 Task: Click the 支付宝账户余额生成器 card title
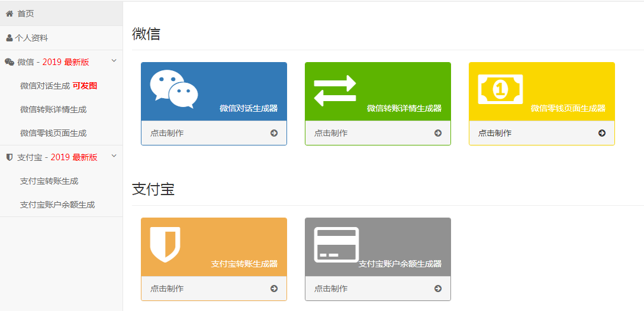pos(400,264)
